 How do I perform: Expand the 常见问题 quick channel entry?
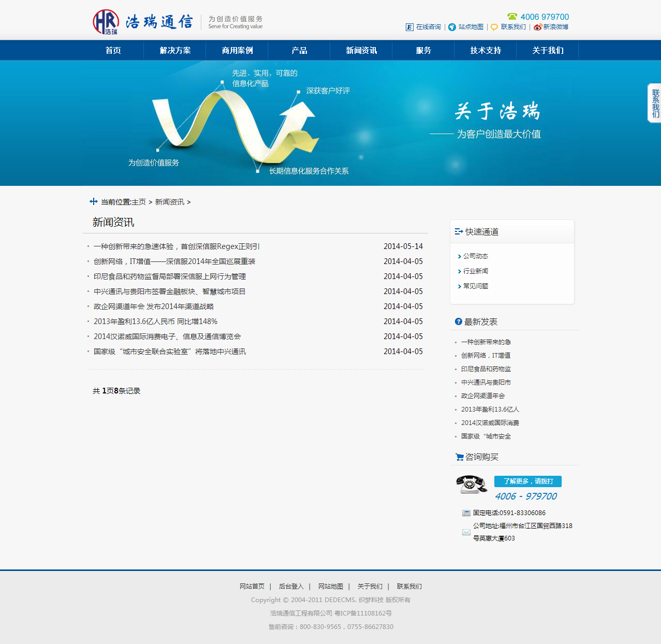475,286
